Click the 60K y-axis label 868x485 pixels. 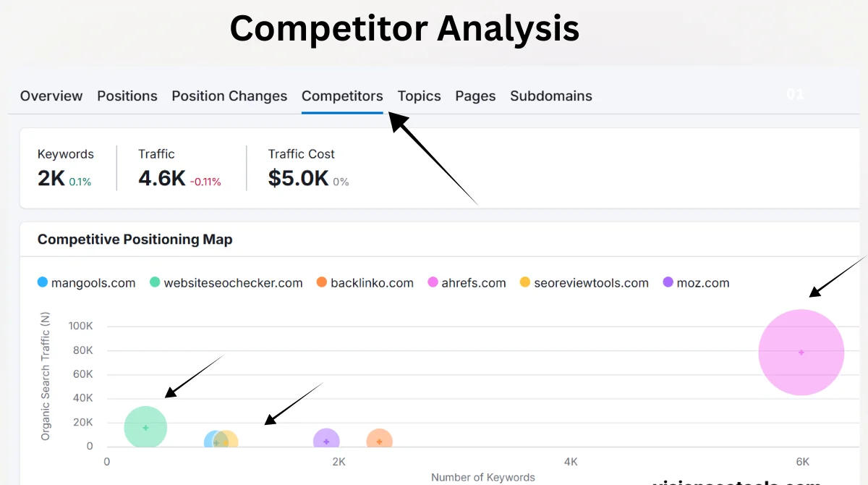pyautogui.click(x=83, y=374)
